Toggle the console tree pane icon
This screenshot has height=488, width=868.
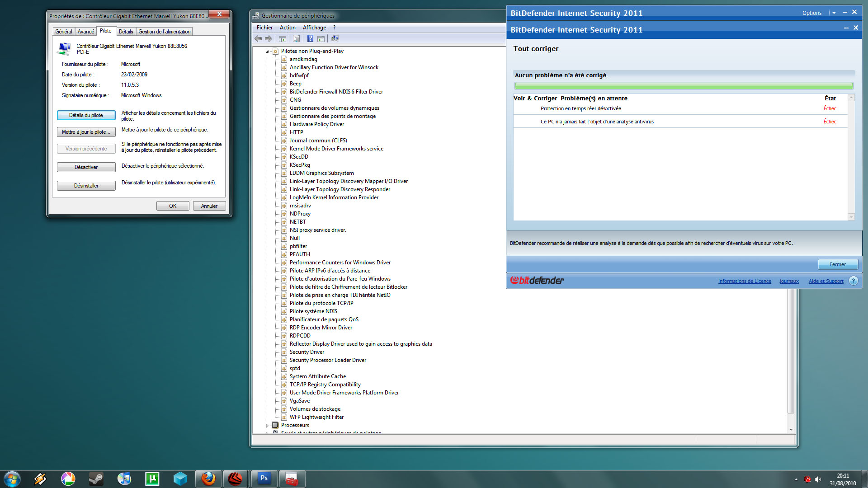tap(283, 39)
